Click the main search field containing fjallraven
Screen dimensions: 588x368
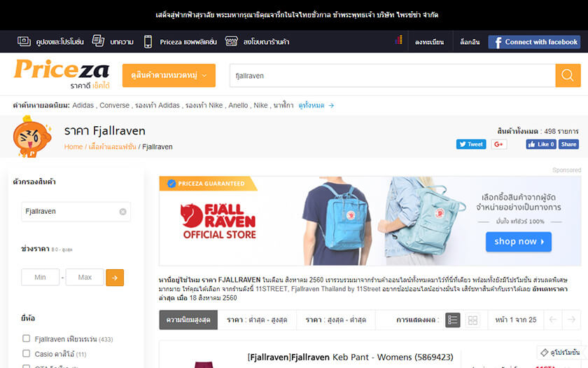tap(392, 76)
